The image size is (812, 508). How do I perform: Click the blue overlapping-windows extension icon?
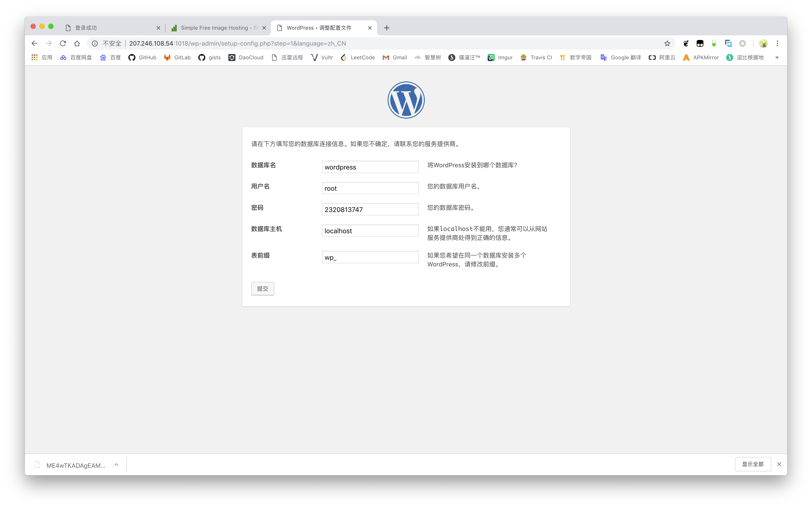click(x=728, y=43)
